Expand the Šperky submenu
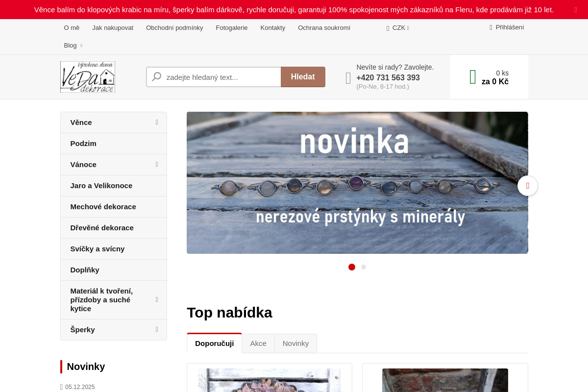 point(156,329)
